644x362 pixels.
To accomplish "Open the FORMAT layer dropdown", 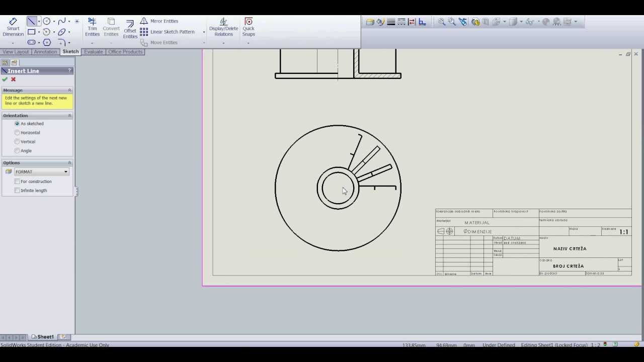I will click(x=41, y=172).
